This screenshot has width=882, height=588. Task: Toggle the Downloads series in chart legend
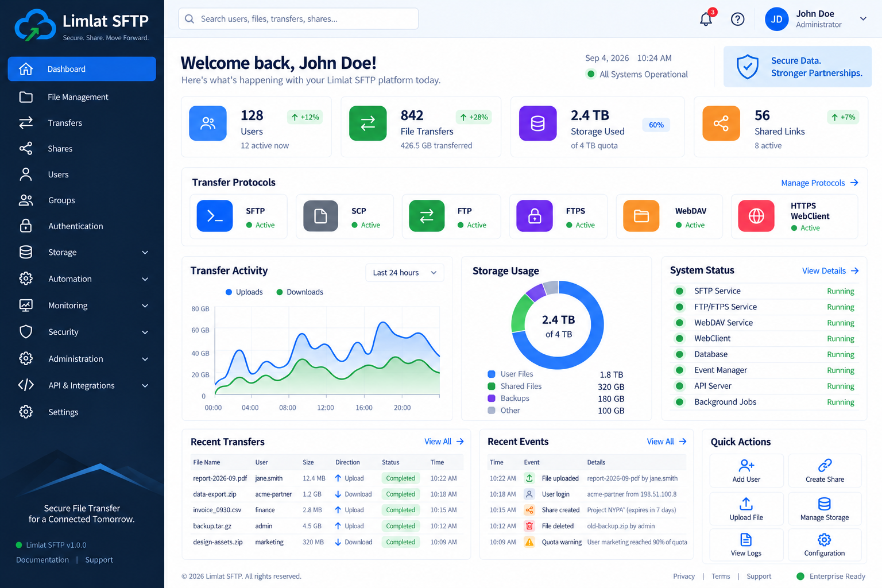300,292
